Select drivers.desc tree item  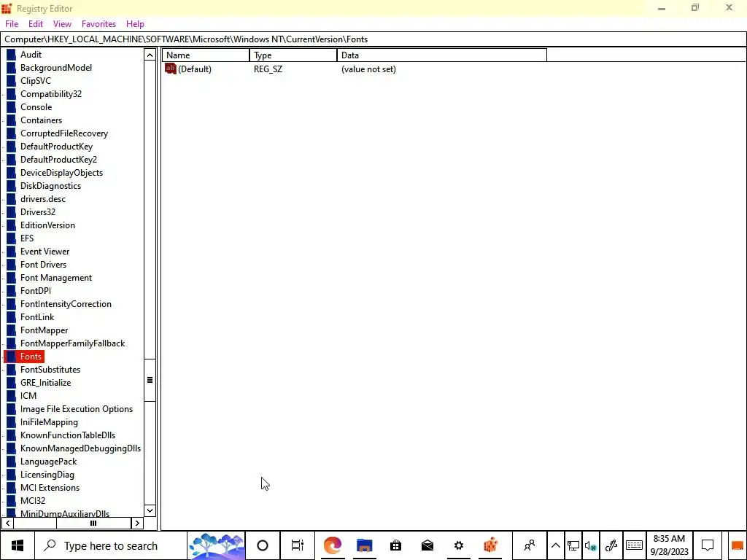point(43,198)
